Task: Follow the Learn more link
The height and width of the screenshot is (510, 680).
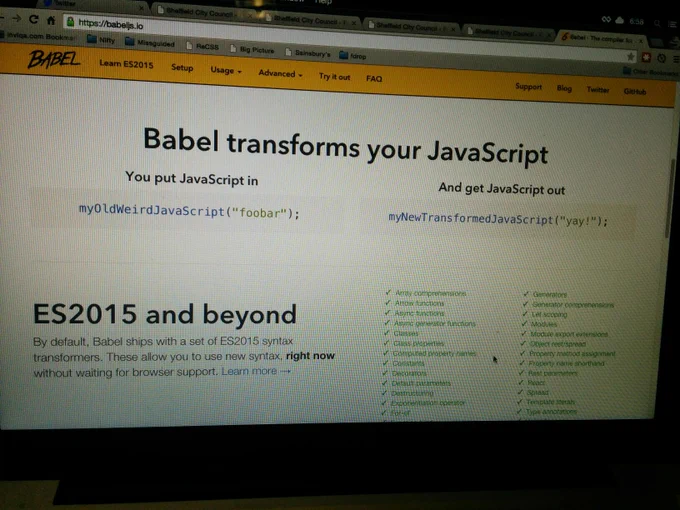Action: click(256, 371)
